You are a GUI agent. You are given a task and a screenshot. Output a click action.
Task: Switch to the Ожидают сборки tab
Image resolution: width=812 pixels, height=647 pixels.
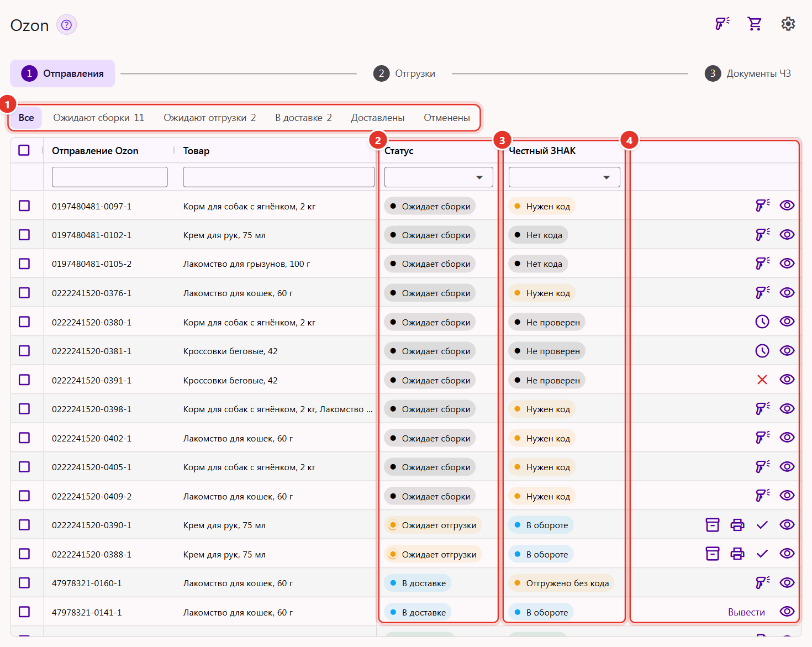(x=99, y=118)
